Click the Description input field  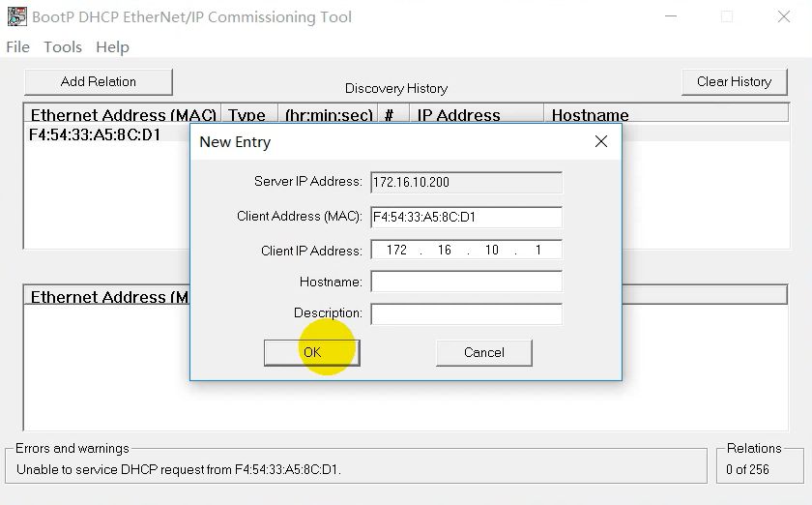(x=466, y=313)
